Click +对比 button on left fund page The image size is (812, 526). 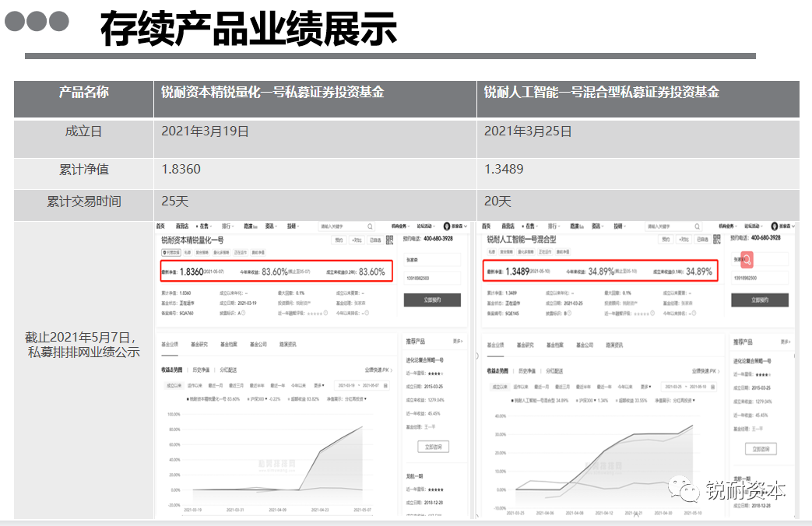click(x=357, y=240)
